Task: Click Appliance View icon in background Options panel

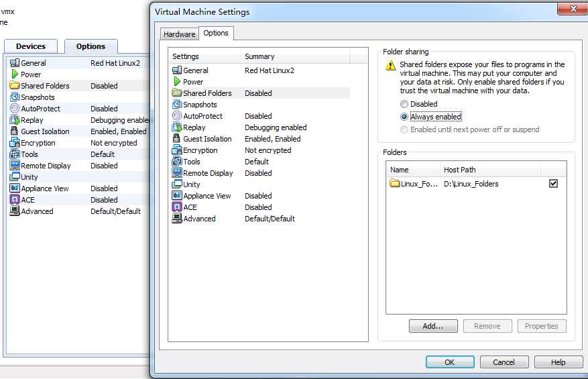Action: (15, 188)
